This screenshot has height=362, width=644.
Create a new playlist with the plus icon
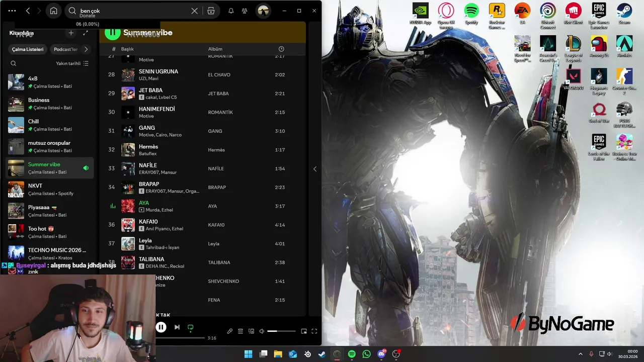(x=71, y=33)
